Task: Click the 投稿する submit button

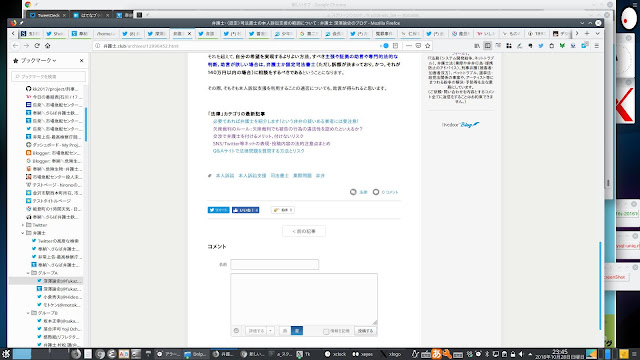Action: (365, 331)
